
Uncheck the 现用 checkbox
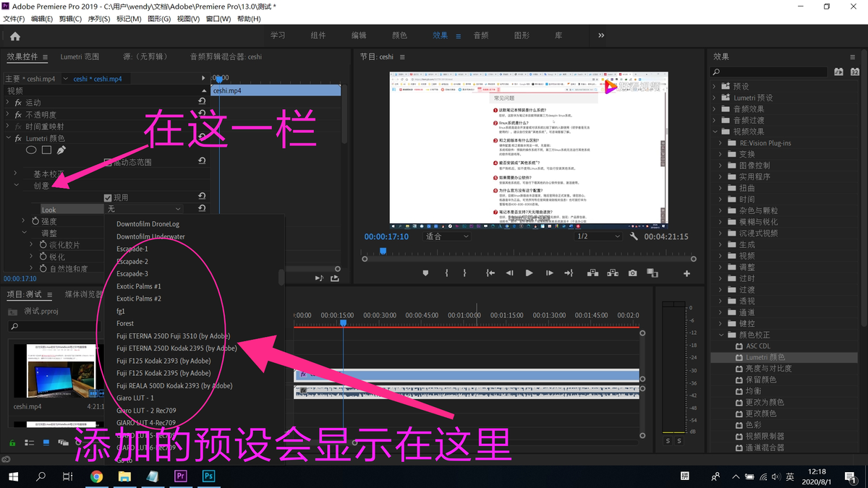[x=108, y=197]
